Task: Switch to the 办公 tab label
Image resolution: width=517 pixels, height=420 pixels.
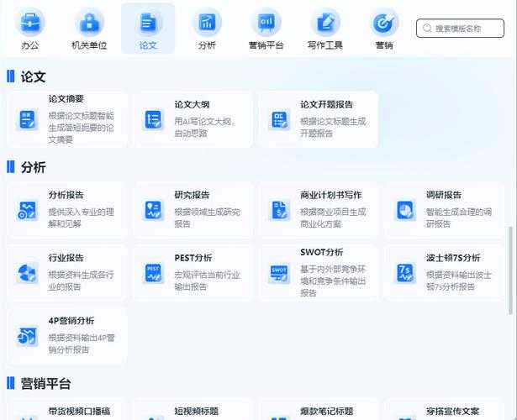Action: click(x=30, y=45)
